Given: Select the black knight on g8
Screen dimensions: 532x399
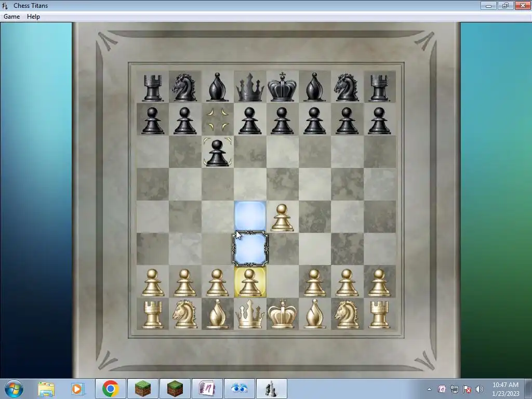Looking at the screenshot, I should click(347, 87).
